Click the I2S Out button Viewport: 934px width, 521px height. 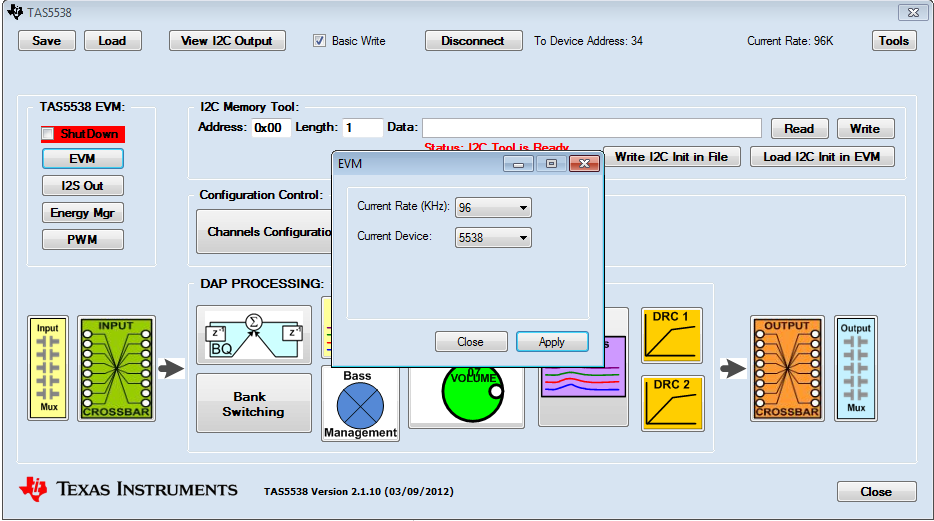click(x=83, y=186)
